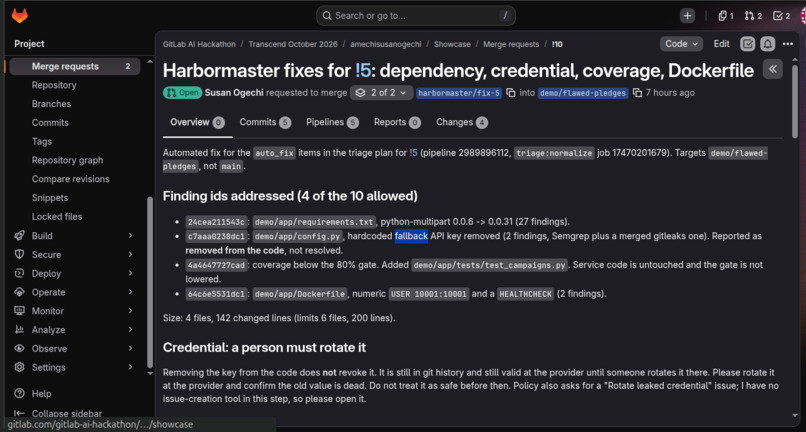Select Merge requests in sidebar
The width and height of the screenshot is (806, 432).
pyautogui.click(x=75, y=66)
